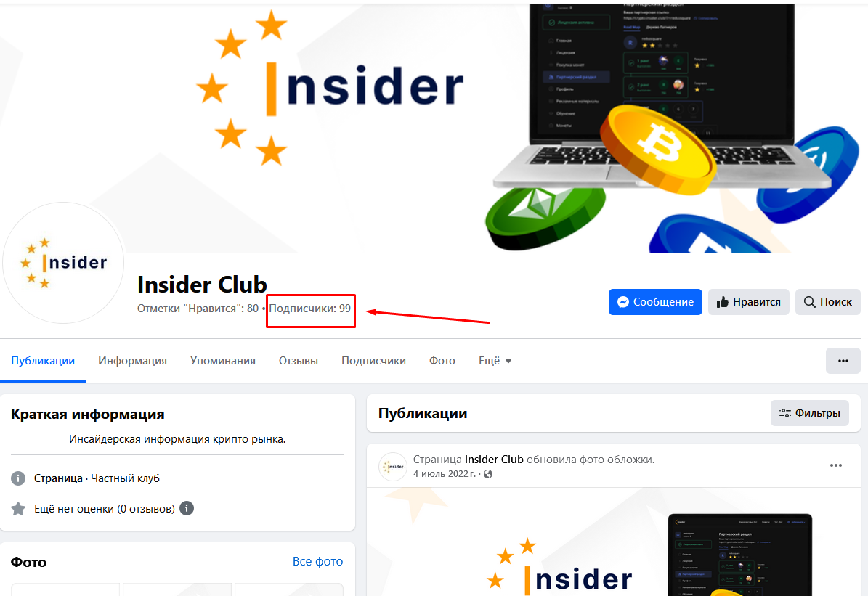
Task: Click the Ещё dropdown arrow
Action: click(x=508, y=362)
